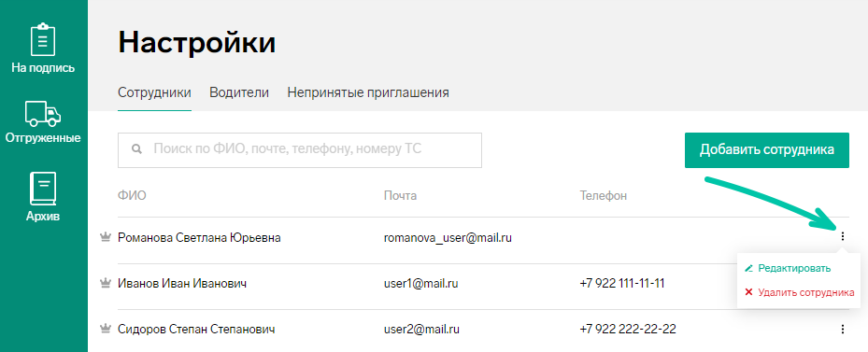This screenshot has width=868, height=352.
Task: Click crown icon beside Романова Светлана Юрьевна
Action: point(106,237)
